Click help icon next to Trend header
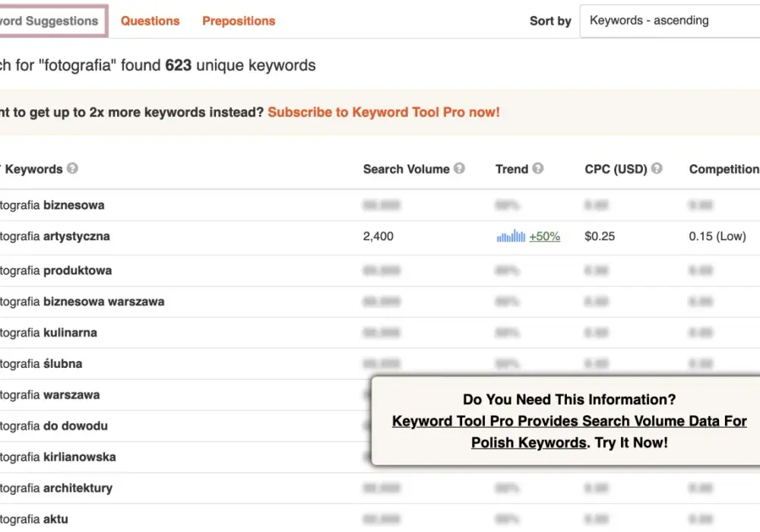The width and height of the screenshot is (760, 532). pos(537,168)
